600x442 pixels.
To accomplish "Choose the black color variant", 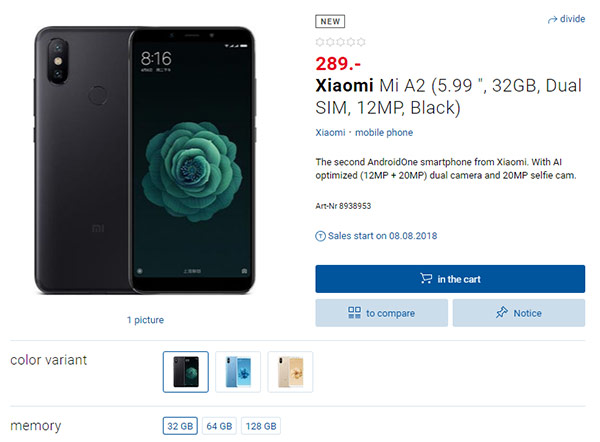I will pos(185,372).
